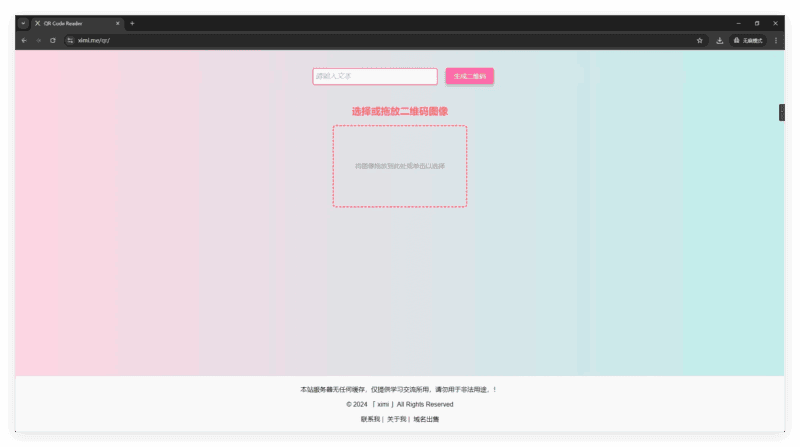Click the 'contact me' footer link

(370, 419)
